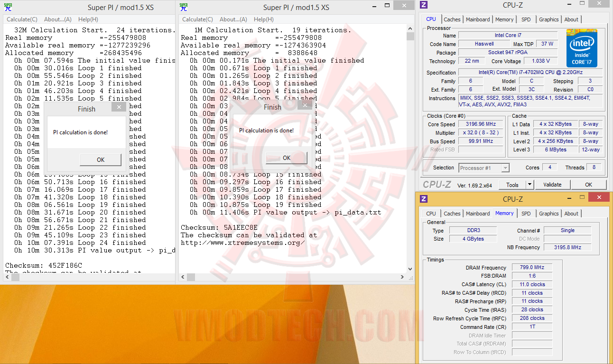
Task: Open Help(H) menu in the 32M Super PI window
Action: tap(88, 19)
